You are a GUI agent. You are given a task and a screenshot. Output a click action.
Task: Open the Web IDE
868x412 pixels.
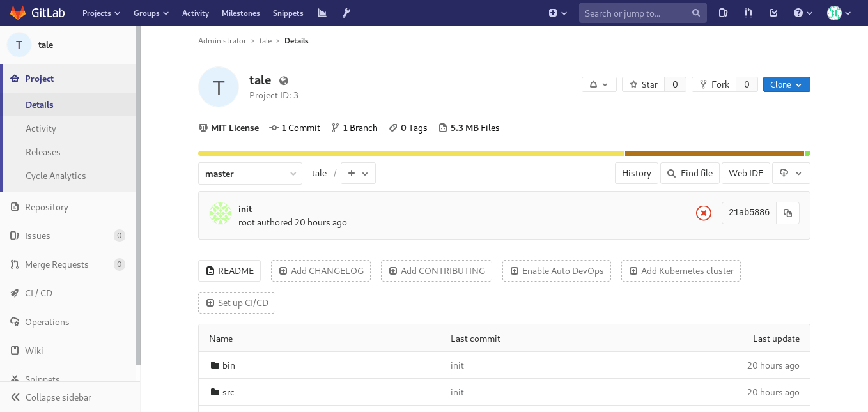coord(746,173)
